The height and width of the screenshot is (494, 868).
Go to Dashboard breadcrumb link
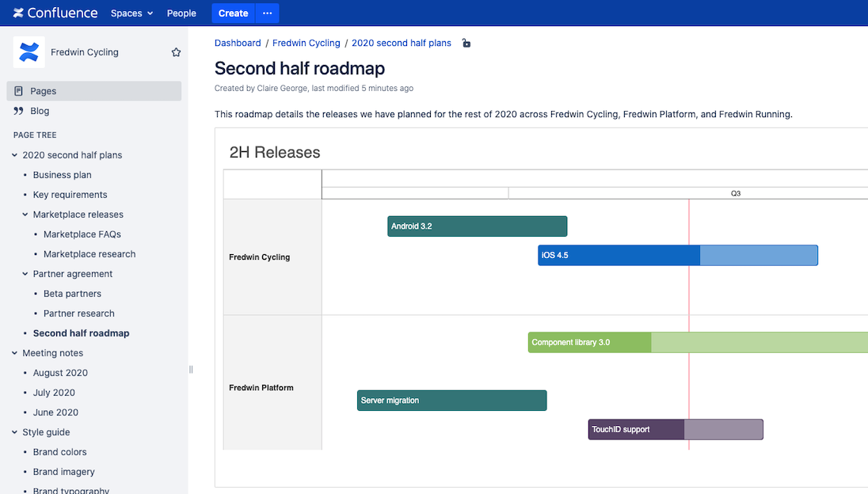point(238,43)
